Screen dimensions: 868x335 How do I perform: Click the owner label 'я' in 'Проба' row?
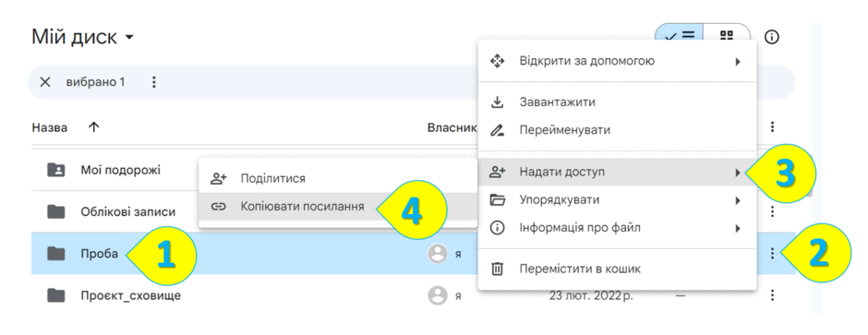(x=458, y=255)
